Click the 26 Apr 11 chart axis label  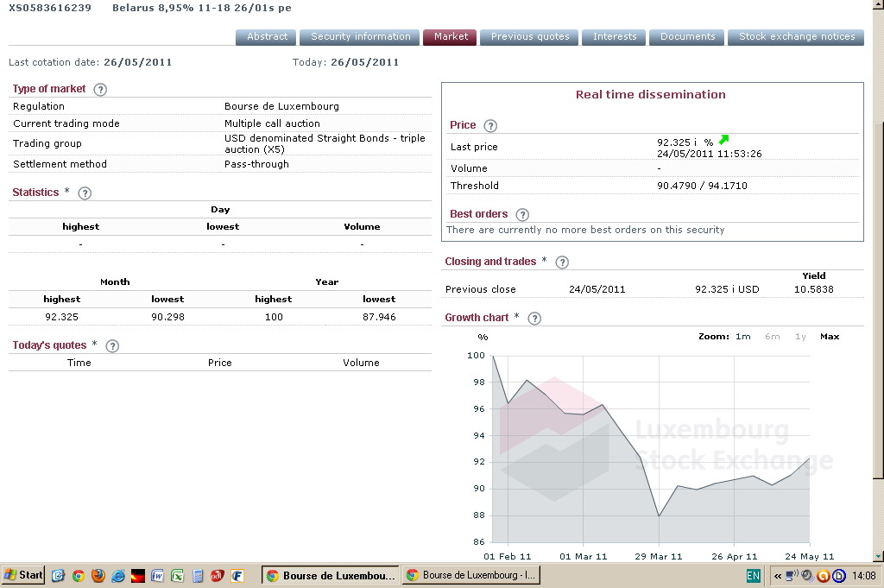[x=734, y=556]
